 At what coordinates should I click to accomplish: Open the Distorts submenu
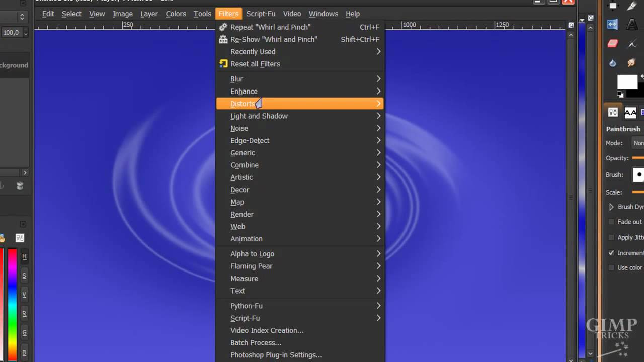pyautogui.click(x=300, y=104)
